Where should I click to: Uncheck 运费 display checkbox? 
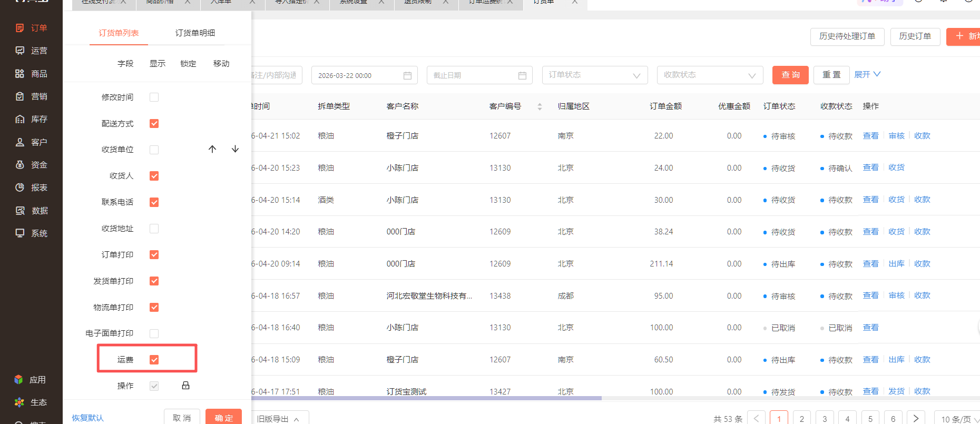click(x=154, y=360)
